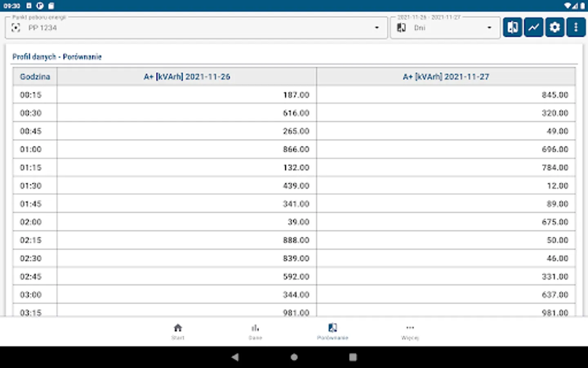588x368 pixels.
Task: Tap the Android home button
Action: pos(294,357)
